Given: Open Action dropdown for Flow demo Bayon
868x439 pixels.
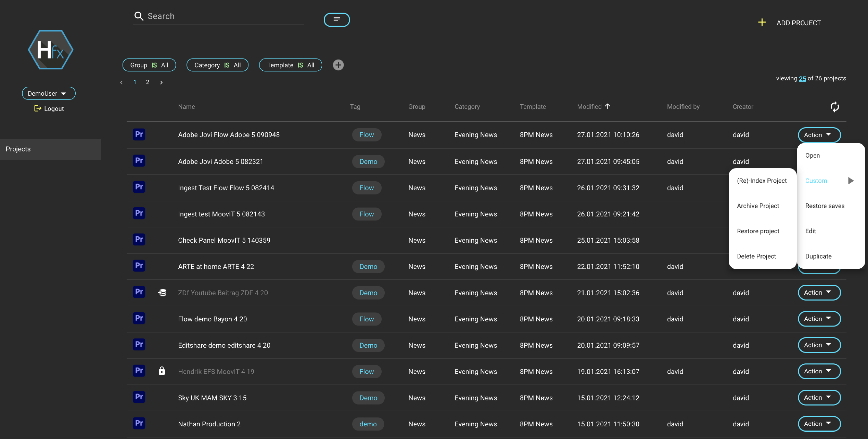Looking at the screenshot, I should (819, 319).
